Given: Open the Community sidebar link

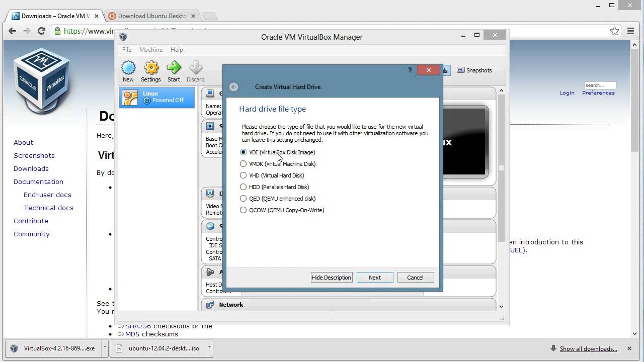Looking at the screenshot, I should pyautogui.click(x=32, y=234).
